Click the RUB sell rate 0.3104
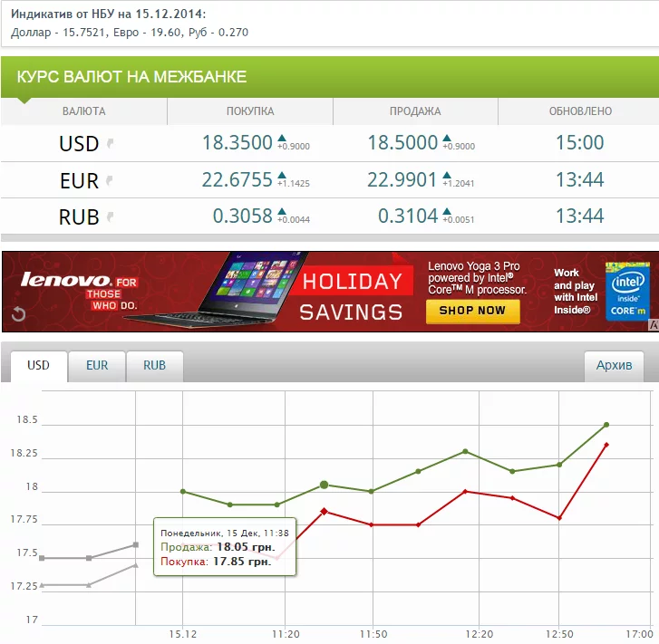The image size is (659, 644). click(408, 216)
